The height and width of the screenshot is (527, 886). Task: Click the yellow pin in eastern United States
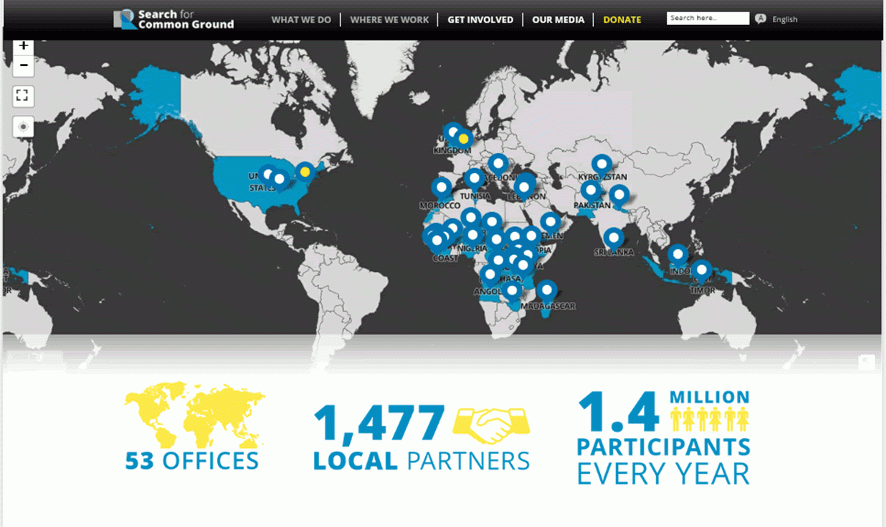(305, 171)
